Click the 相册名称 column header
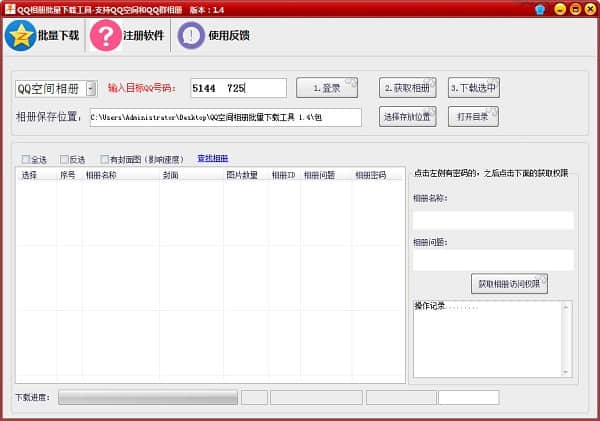Screen dimensions: 600x421 point(101,175)
